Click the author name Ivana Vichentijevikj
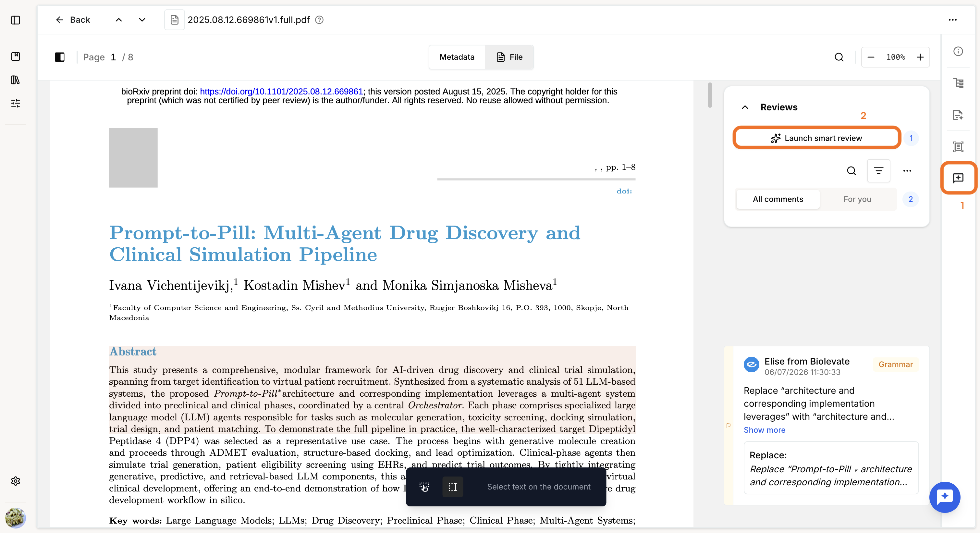Image resolution: width=980 pixels, height=533 pixels. click(171, 285)
